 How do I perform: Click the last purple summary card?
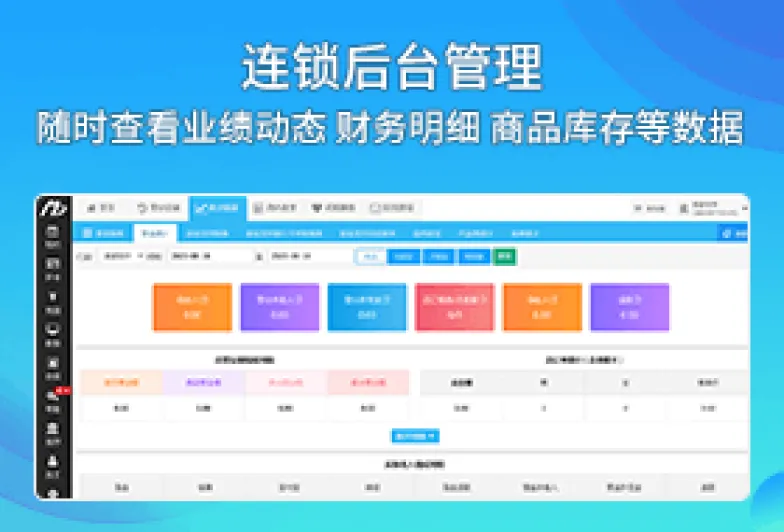630,307
